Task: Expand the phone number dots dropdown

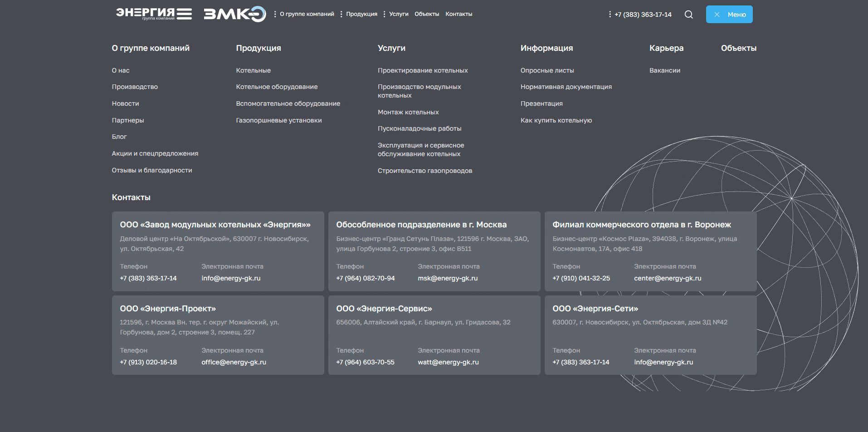Action: point(610,15)
